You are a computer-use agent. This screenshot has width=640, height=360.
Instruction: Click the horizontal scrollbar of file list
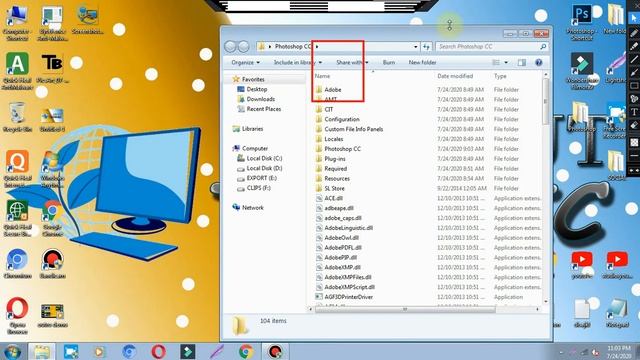point(405,309)
